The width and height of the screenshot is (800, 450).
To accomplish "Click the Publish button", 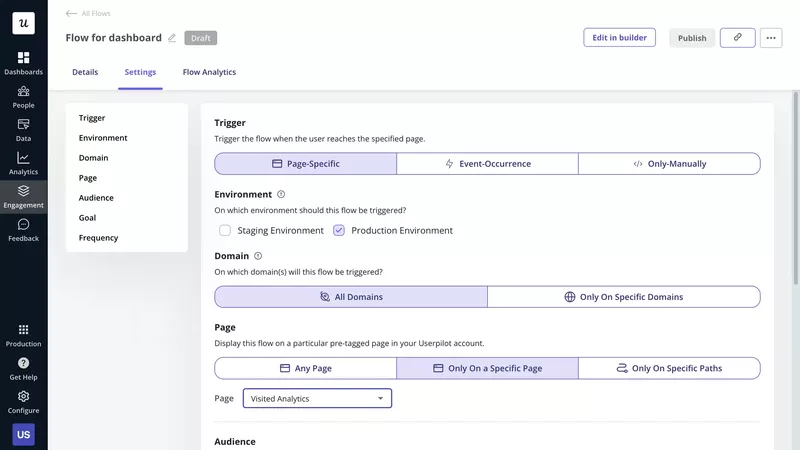I will (x=692, y=38).
